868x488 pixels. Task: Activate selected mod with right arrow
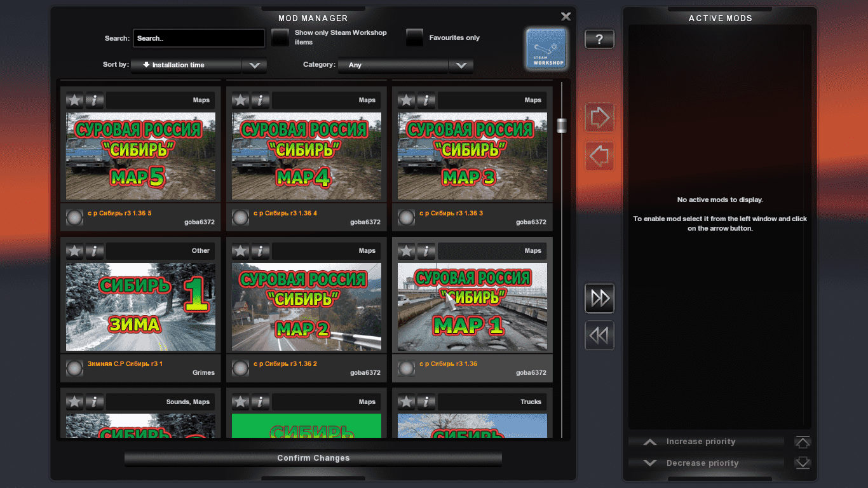(599, 118)
